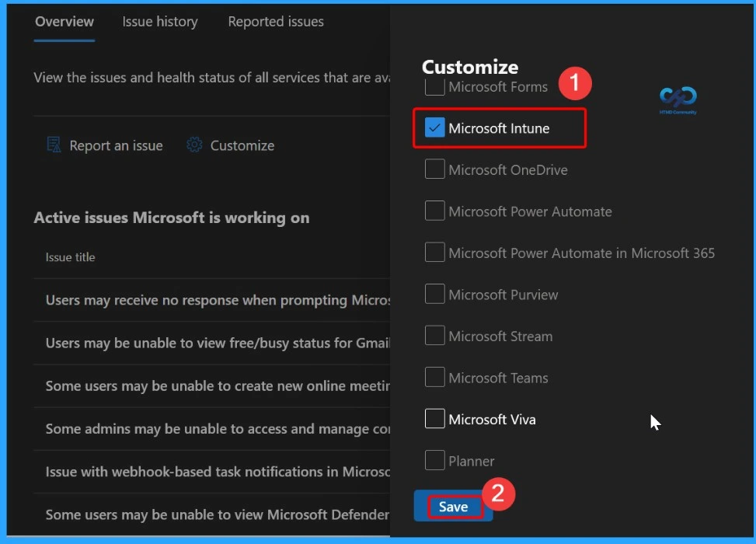Tick the Microsoft Power Automate checkbox
The image size is (756, 544).
point(434,211)
